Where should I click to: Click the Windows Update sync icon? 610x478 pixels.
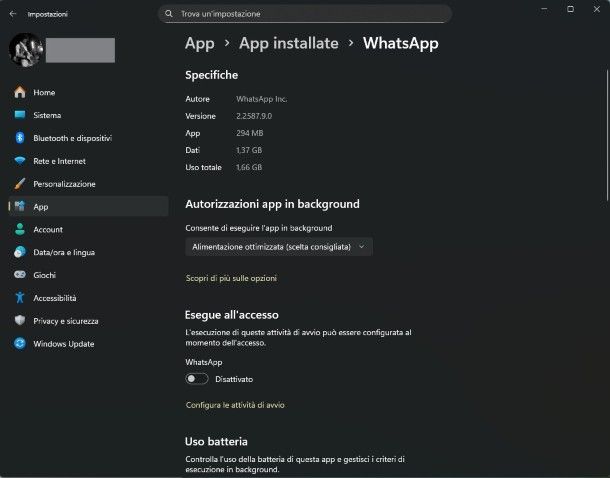(x=19, y=343)
